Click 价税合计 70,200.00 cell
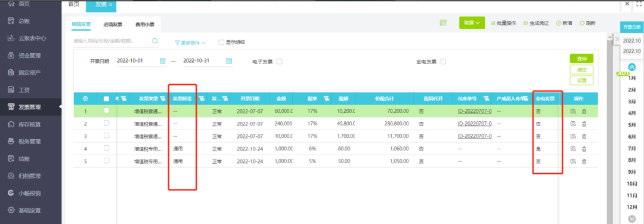Image resolution: width=644 pixels, height=224 pixels. [x=398, y=111]
